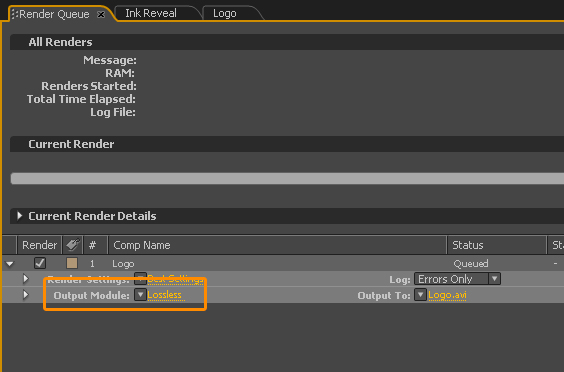This screenshot has height=372, width=564.
Task: Click the Logo.avi output file link
Action: click(x=447, y=295)
